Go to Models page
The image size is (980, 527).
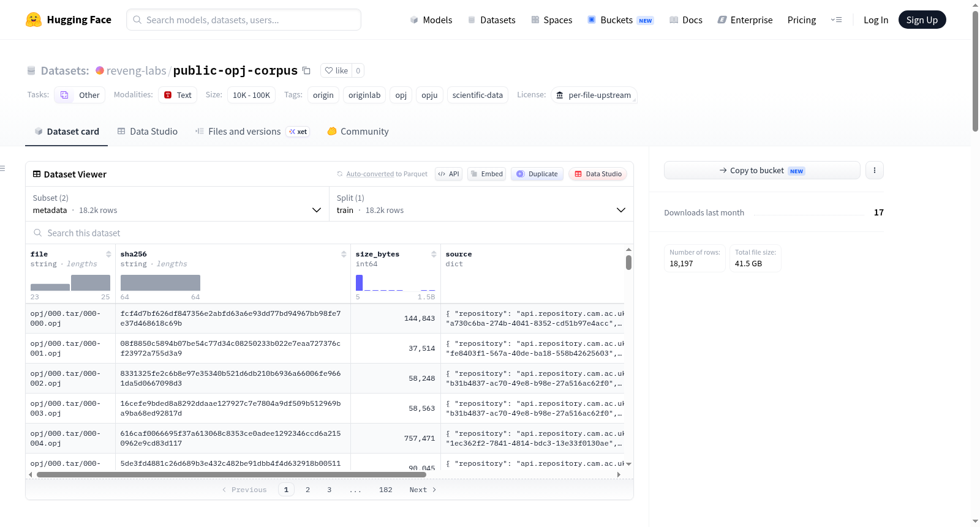tap(431, 20)
